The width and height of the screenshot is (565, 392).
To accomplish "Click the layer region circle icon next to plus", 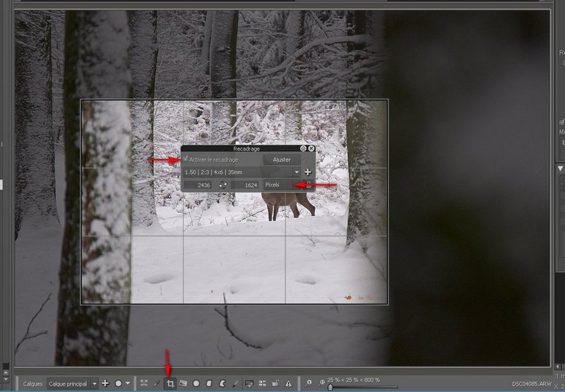I will pyautogui.click(x=118, y=384).
